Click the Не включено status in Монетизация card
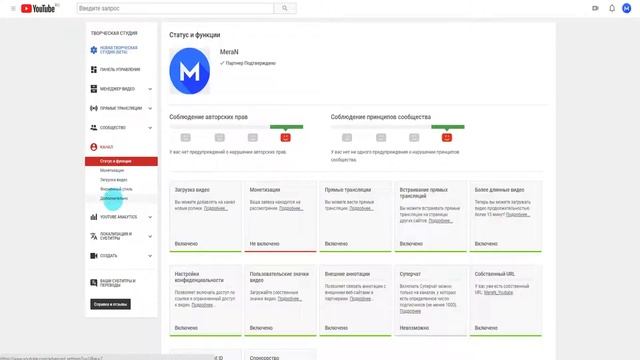 point(264,244)
